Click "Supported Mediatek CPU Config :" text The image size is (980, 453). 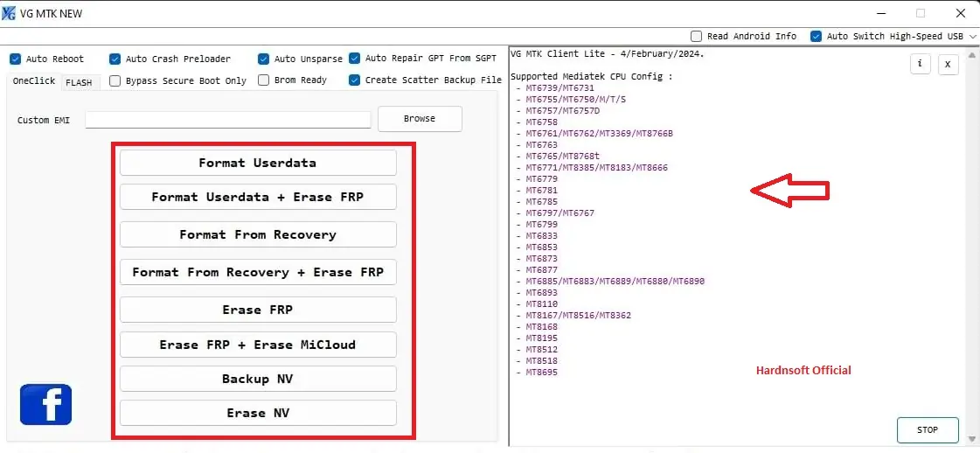(x=592, y=77)
